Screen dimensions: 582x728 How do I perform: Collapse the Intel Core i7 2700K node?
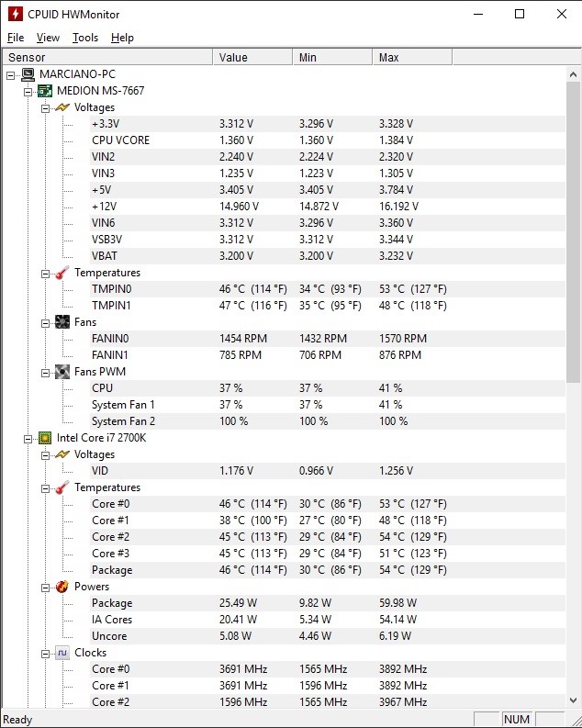[28, 439]
